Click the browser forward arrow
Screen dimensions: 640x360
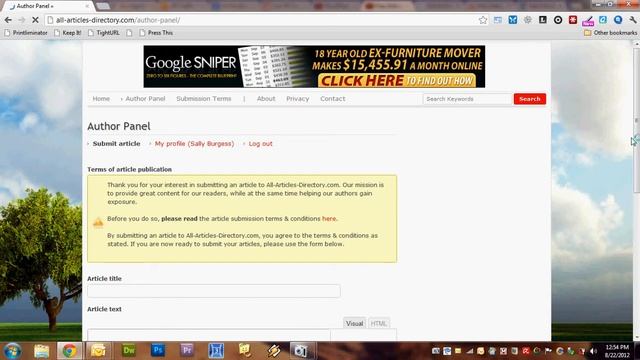coord(22,20)
